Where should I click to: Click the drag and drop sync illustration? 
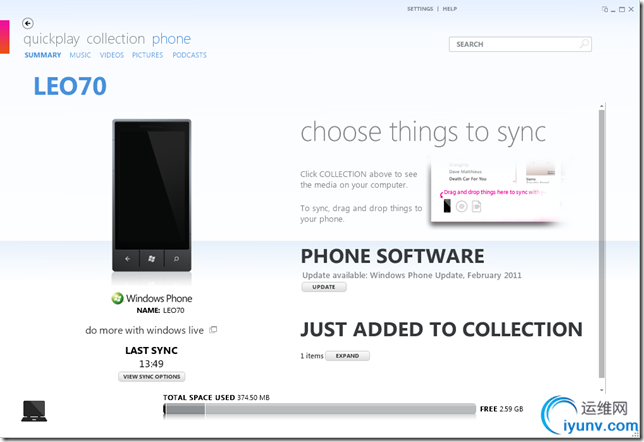point(496,190)
